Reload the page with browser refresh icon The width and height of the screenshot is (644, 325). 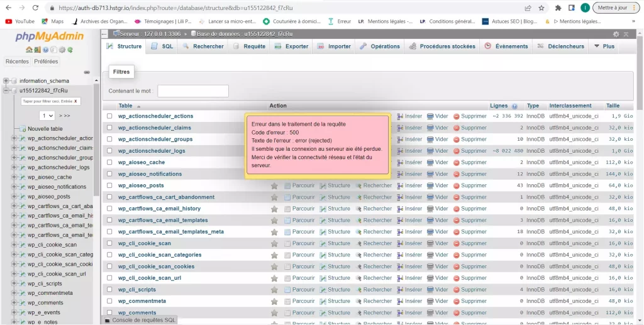click(x=35, y=8)
